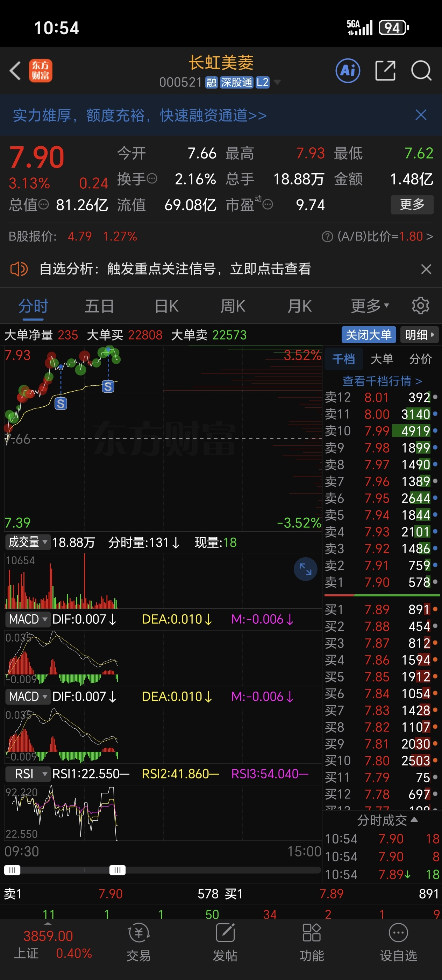
Task: Tap the 总值 info icon
Action: pos(44,205)
